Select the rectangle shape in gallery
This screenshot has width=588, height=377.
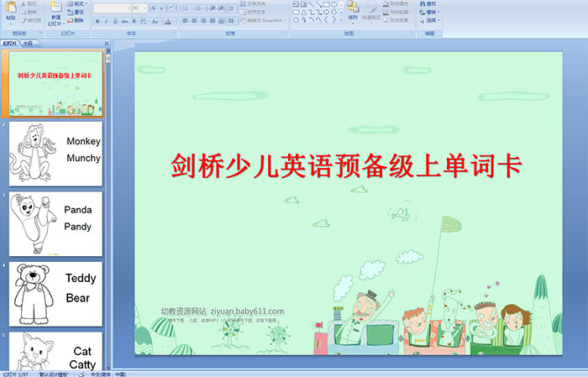[327, 4]
